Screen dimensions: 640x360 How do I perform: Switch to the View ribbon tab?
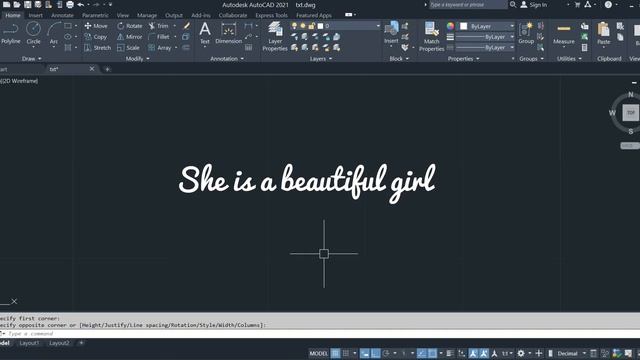[122, 15]
